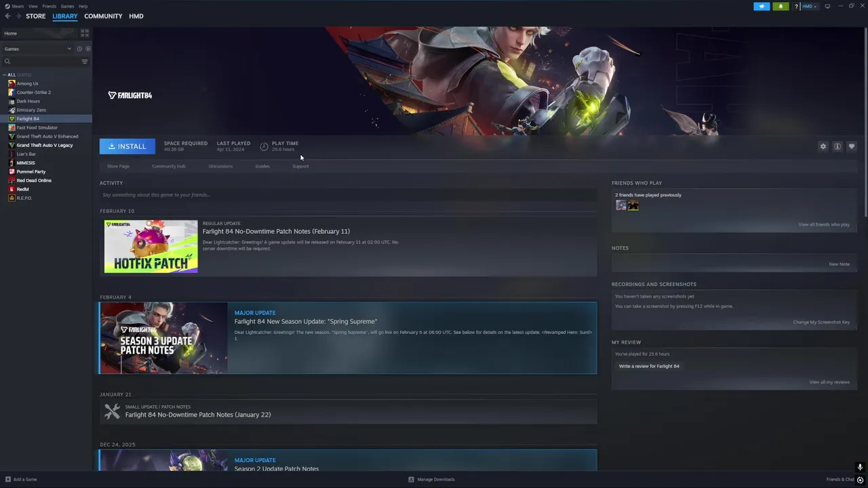Open the Guides link
Image resolution: width=868 pixels, height=488 pixels.
coord(262,166)
